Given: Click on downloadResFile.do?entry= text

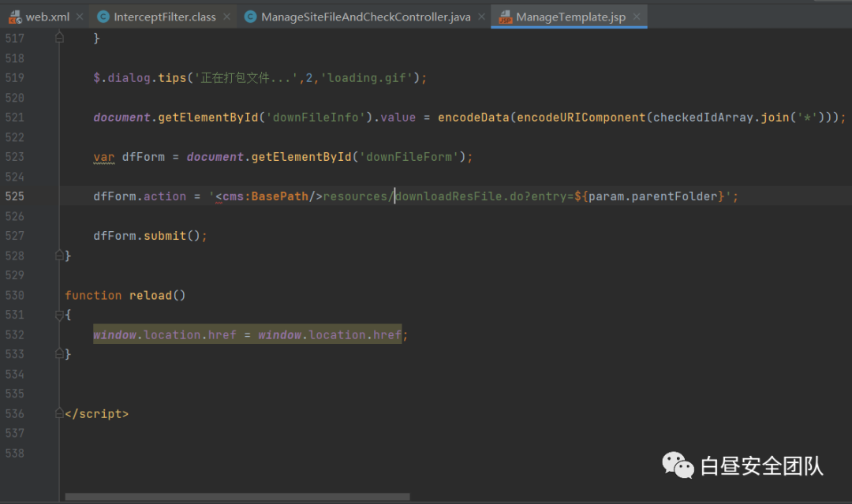Looking at the screenshot, I should click(484, 196).
